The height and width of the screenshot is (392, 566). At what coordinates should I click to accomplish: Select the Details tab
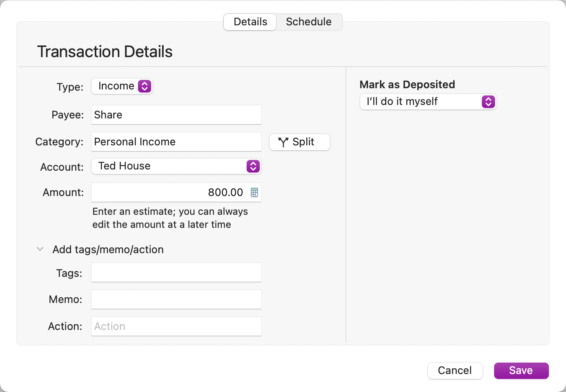coord(250,22)
